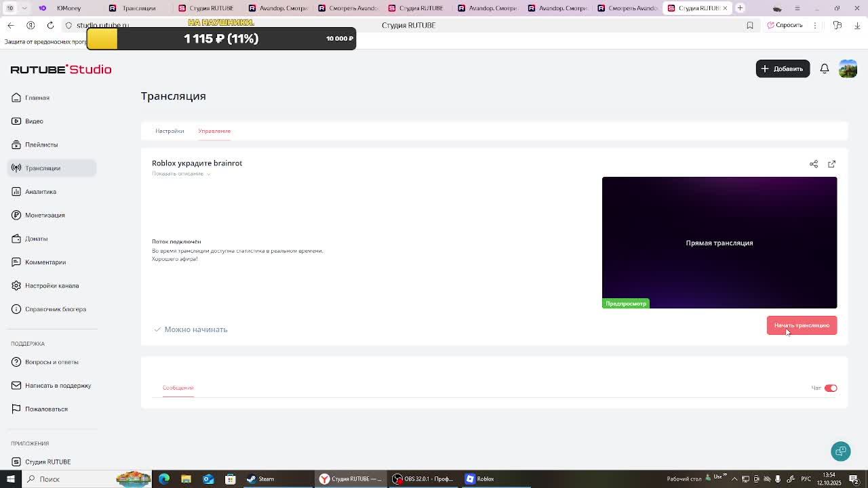This screenshot has width=868, height=488.
Task: Click the Добавить button
Action: pyautogui.click(x=783, y=68)
